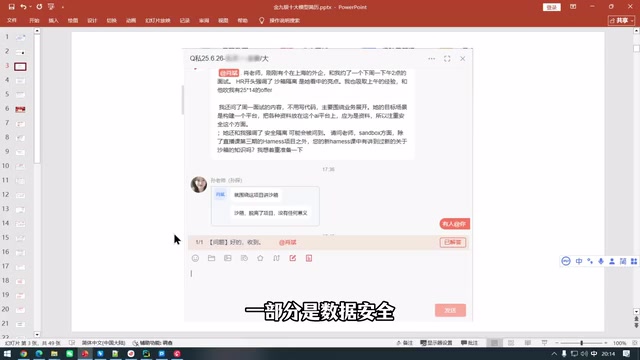
Task: Click the 辅助功能 accessibility checker status
Action: point(153,343)
